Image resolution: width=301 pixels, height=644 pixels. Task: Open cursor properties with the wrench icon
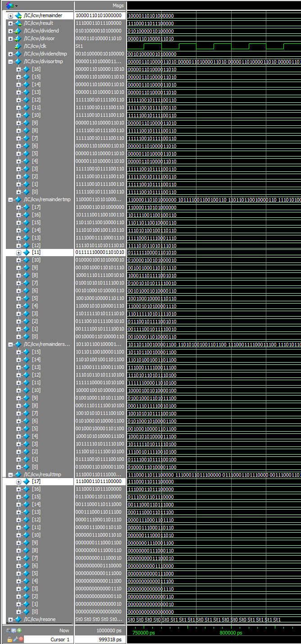15,639
